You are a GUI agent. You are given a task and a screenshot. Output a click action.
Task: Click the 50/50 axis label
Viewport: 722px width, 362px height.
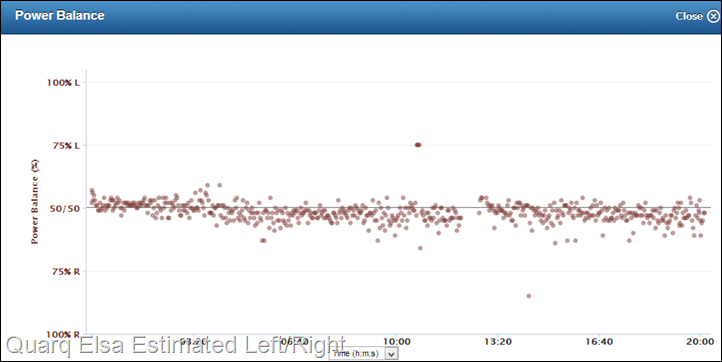pyautogui.click(x=64, y=209)
